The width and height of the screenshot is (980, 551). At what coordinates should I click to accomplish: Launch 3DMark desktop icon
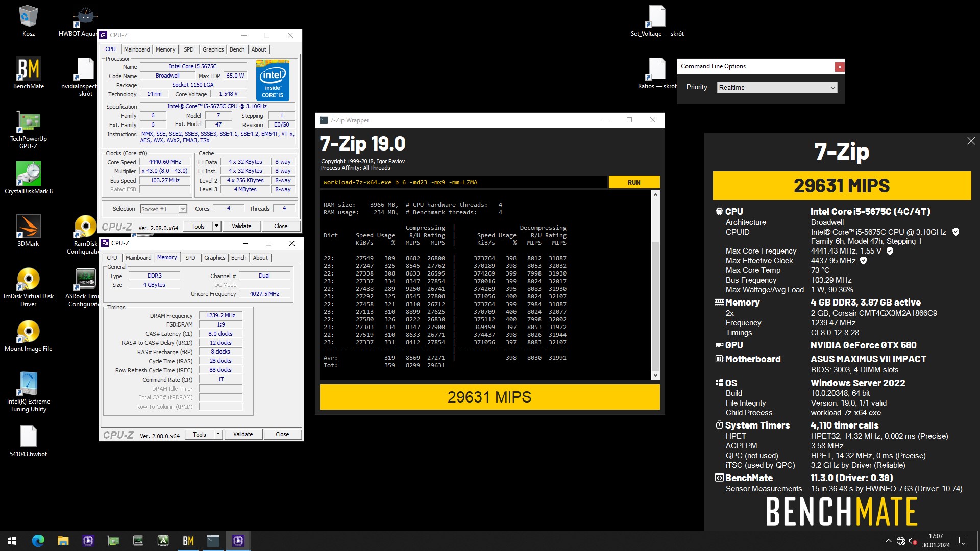[x=29, y=231]
